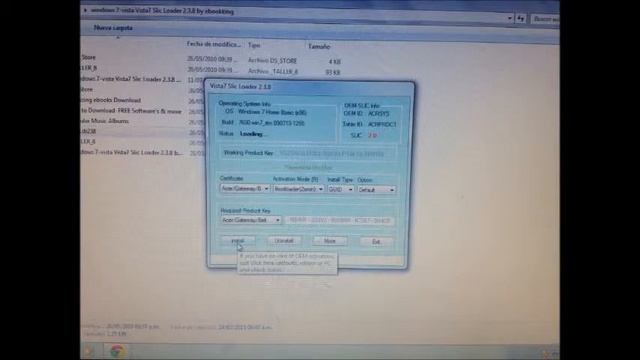This screenshot has width=640, height=360.
Task: Click the 'ACRSYS' OEM ID value
Action: click(x=379, y=113)
